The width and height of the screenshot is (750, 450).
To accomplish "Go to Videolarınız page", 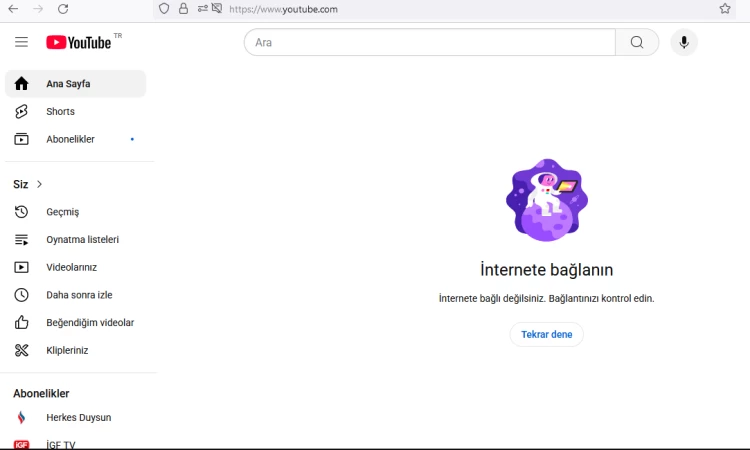I will (x=71, y=267).
